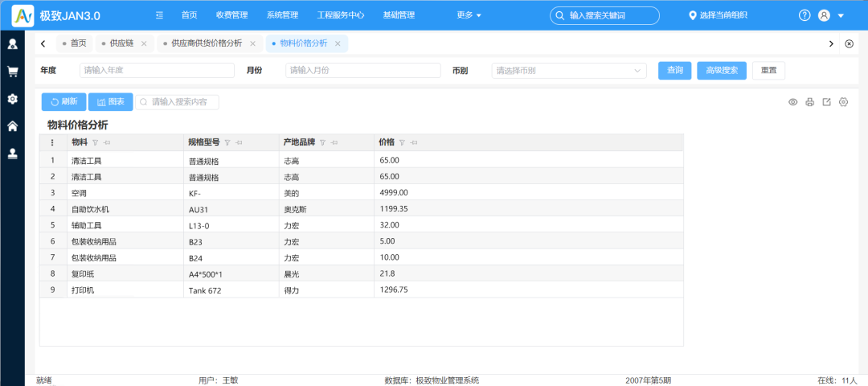
Task: Open the stamp icon in left sidebar
Action: (12, 154)
